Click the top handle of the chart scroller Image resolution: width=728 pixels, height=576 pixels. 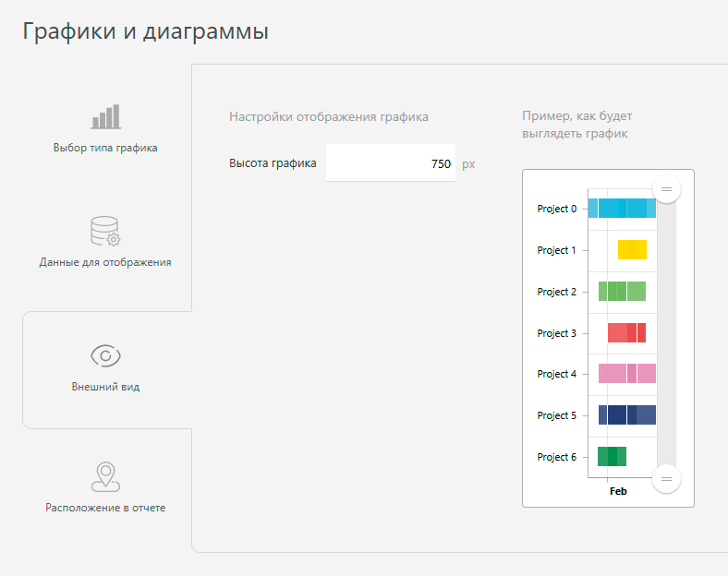point(666,189)
